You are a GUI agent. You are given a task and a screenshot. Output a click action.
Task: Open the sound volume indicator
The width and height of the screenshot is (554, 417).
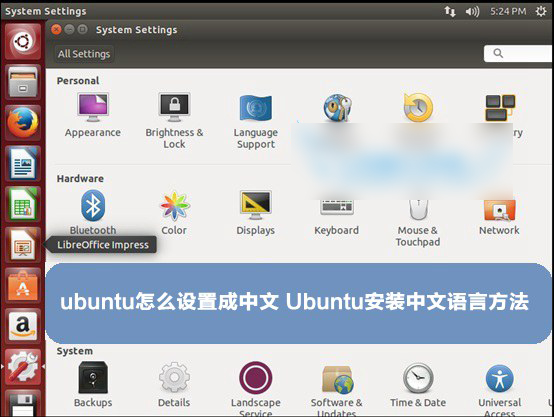tap(472, 11)
